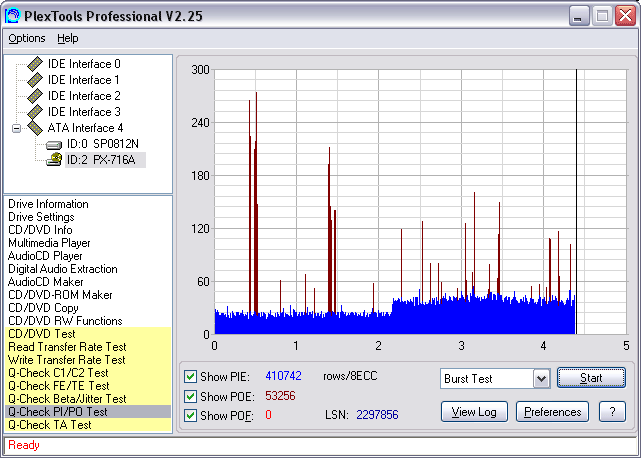Select Write Transfer Rate Test
Viewport: 641px width, 458px height.
click(88, 360)
